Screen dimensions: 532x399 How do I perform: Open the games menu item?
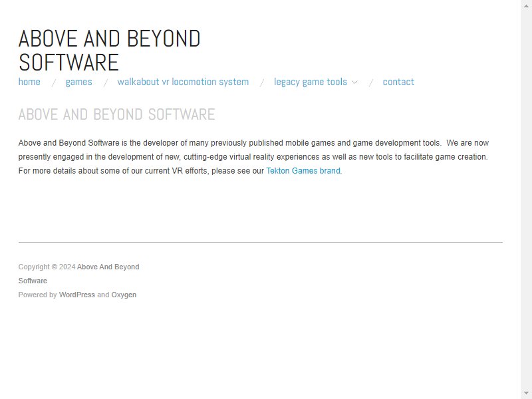(x=78, y=82)
